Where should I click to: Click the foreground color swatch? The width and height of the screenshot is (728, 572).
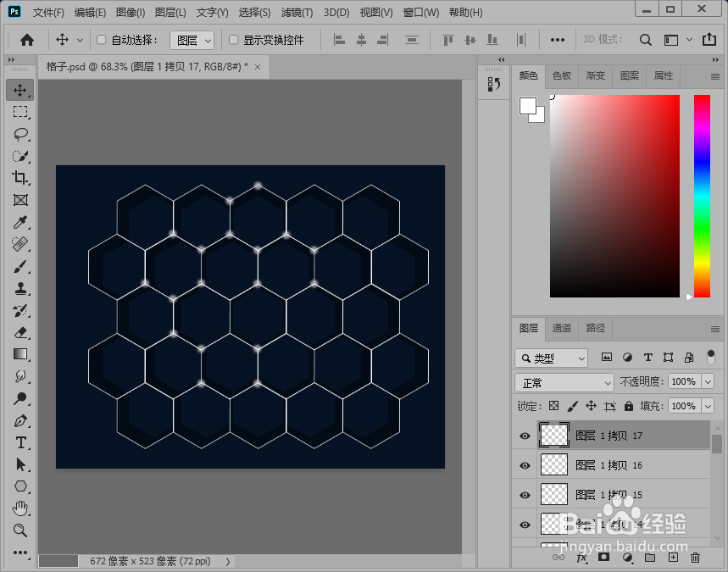pyautogui.click(x=528, y=106)
